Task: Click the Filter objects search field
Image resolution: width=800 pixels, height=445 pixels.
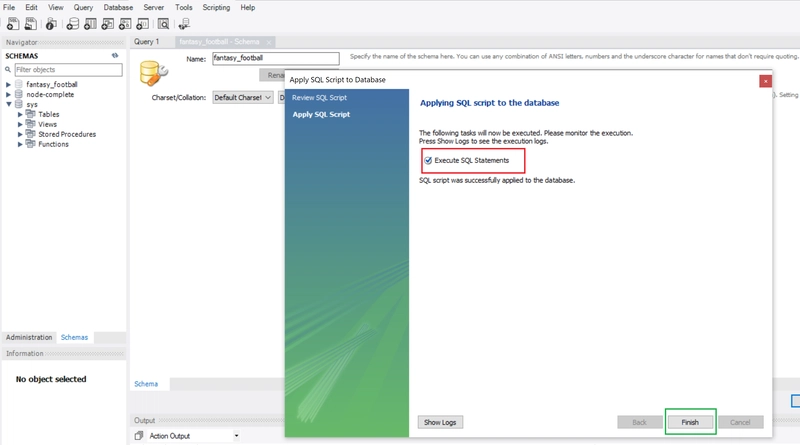Action: 68,69
